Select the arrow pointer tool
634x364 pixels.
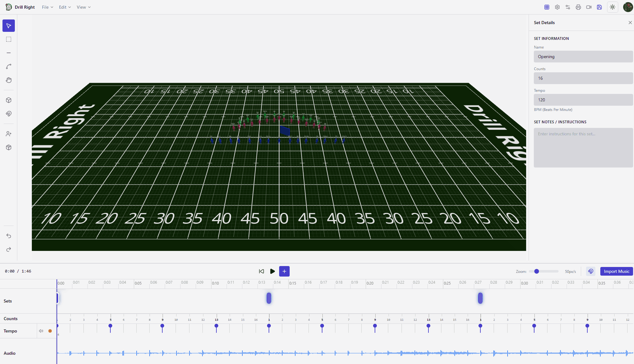[9, 26]
